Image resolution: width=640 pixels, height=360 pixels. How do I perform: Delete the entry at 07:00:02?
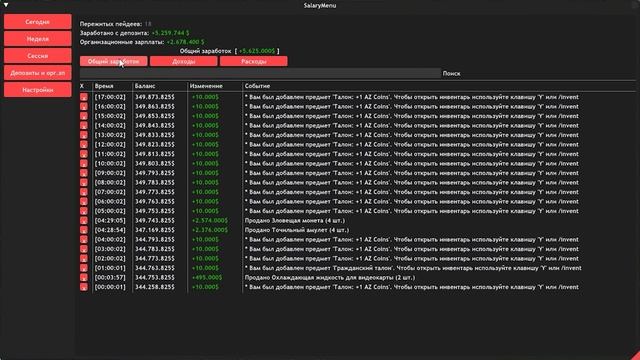coord(84,192)
